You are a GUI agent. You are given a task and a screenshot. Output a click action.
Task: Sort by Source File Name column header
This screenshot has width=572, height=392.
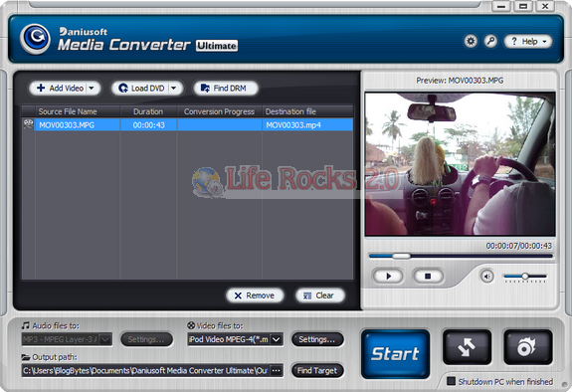coord(78,111)
